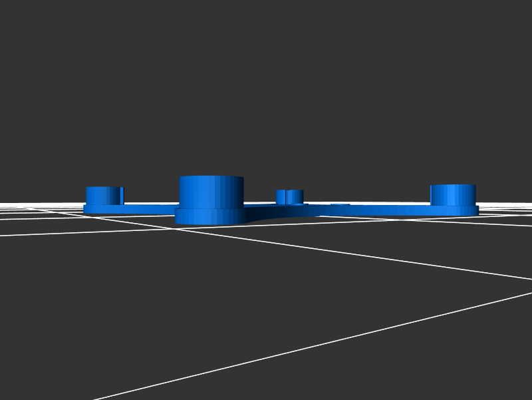Click the left blue cylinder boss
The width and height of the screenshot is (532, 400).
[x=104, y=196]
